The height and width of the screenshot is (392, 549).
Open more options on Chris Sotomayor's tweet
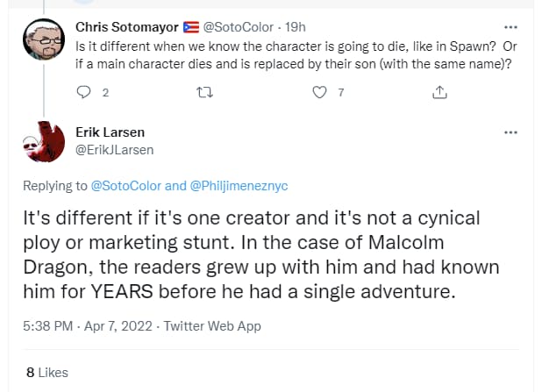510,27
